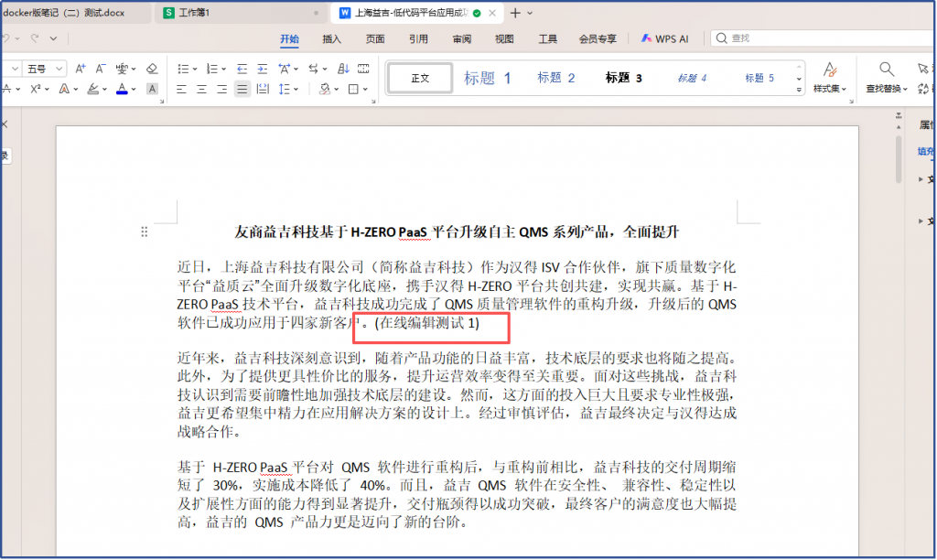Viewport: 937px width, 560px height.
Task: Open the 工作簿1 spreadsheet tab
Action: (194, 13)
